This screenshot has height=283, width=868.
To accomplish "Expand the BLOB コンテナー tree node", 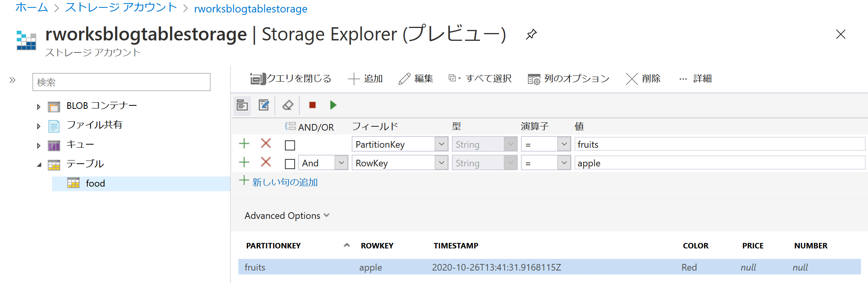I will pos(38,107).
